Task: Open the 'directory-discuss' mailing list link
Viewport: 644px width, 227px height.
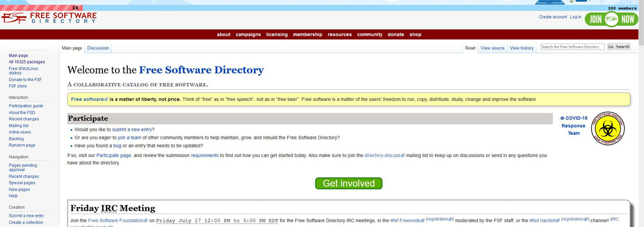Action: pyautogui.click(x=384, y=155)
